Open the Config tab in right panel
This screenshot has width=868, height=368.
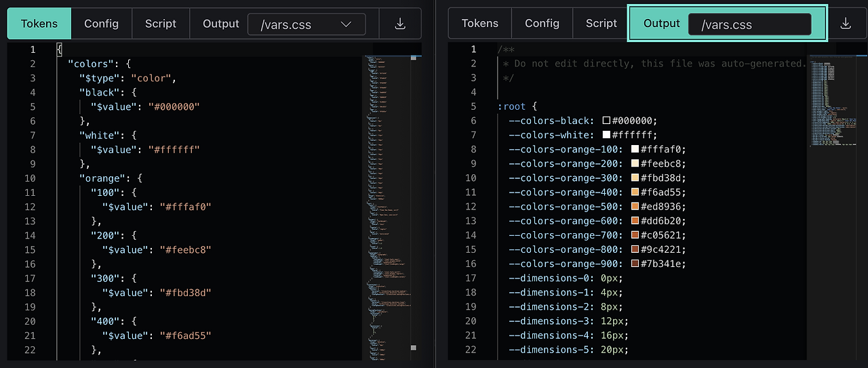pos(542,24)
